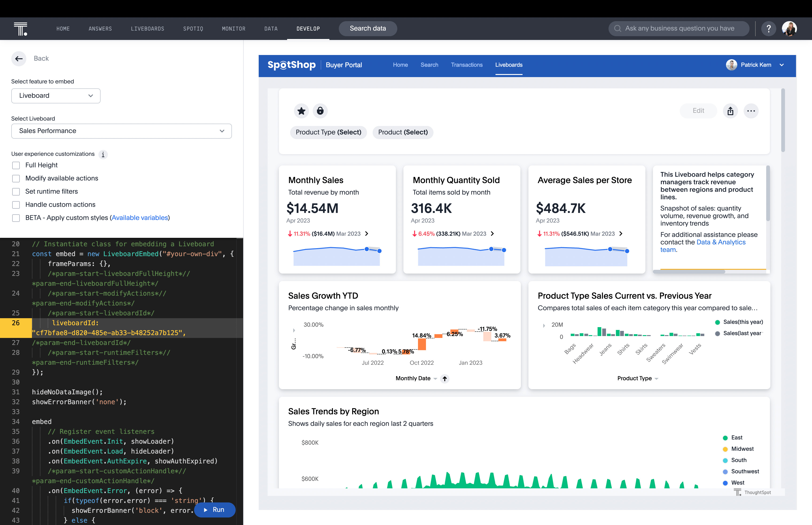Open the Transactions tab in SpotShop portal
The height and width of the screenshot is (525, 812).
[x=466, y=65]
